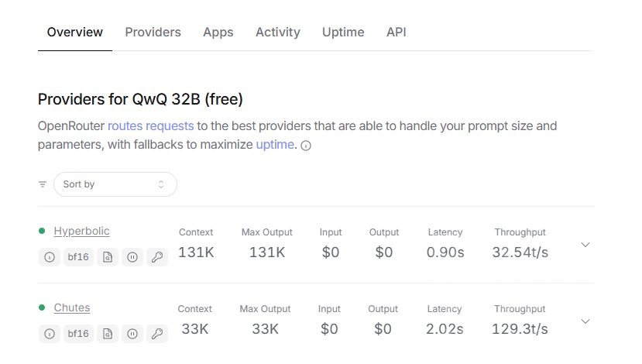Click Hyperbolic's document policy icon
This screenshot has height=364, width=642.
(108, 258)
